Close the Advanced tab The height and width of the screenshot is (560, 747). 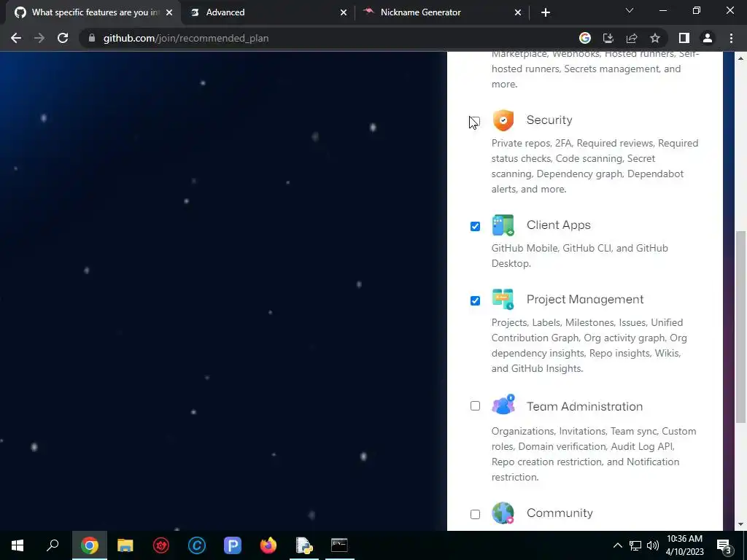pyautogui.click(x=344, y=12)
